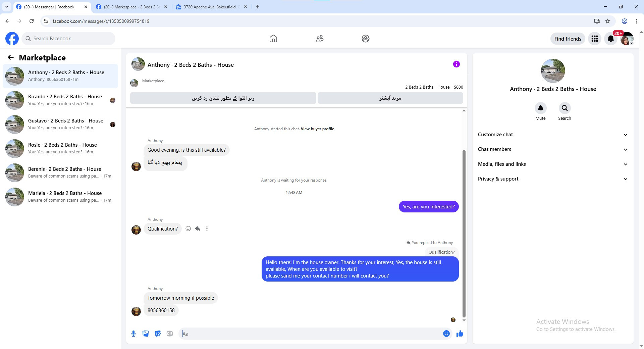The image size is (644, 349).
Task: Choose a sticker icon in composer
Action: tap(158, 334)
